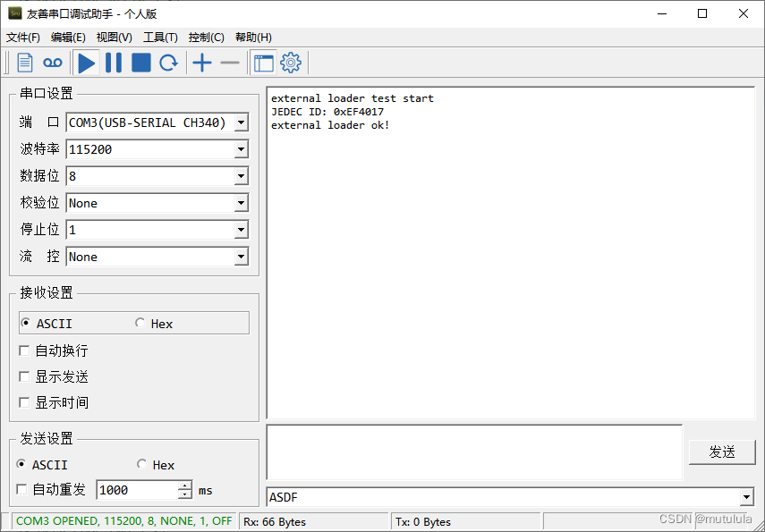This screenshot has width=765, height=532.
Task: Open the 文件(F) menu
Action: (x=22, y=37)
